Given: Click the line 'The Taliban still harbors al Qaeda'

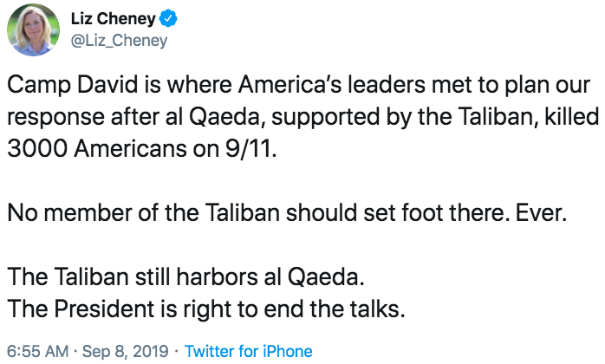Looking at the screenshot, I should (185, 276).
